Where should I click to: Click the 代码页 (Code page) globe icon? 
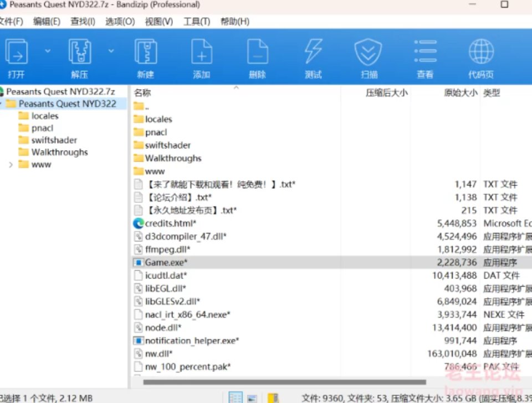pos(481,51)
